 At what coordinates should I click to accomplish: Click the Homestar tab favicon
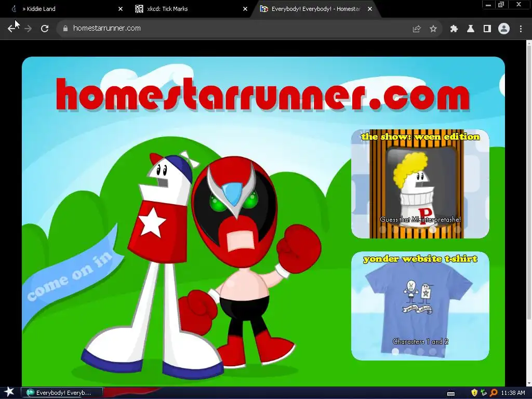coord(263,9)
